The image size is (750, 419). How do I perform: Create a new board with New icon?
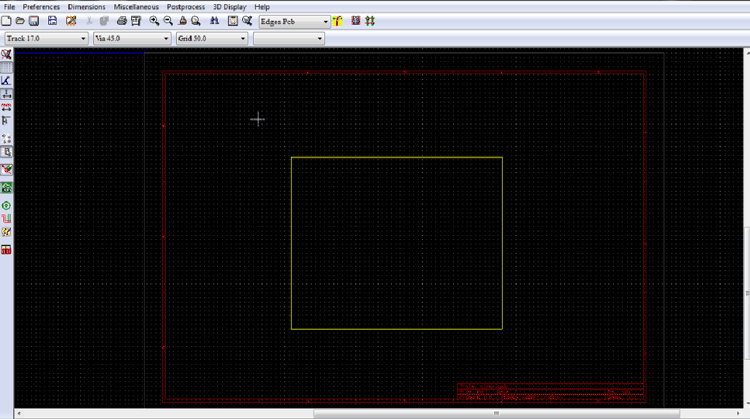coord(6,21)
